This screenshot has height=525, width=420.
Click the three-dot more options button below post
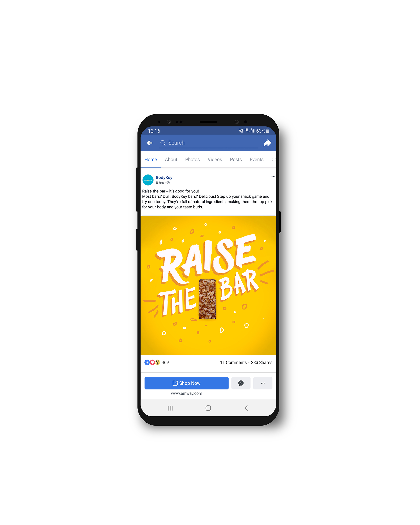coord(262,383)
